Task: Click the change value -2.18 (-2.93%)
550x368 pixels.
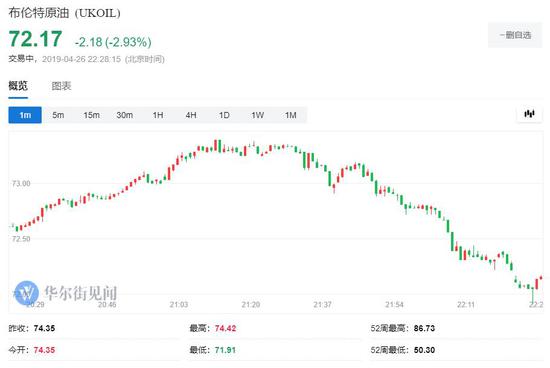Action: tap(113, 42)
